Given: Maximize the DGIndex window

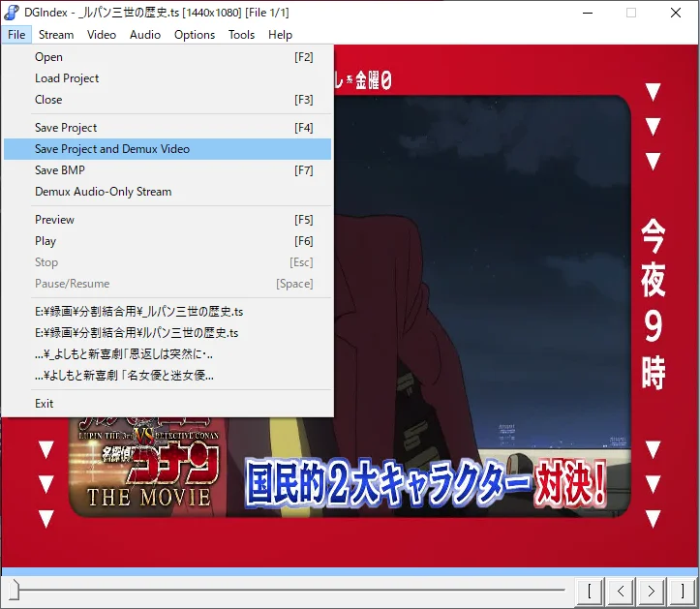Looking at the screenshot, I should 631,13.
